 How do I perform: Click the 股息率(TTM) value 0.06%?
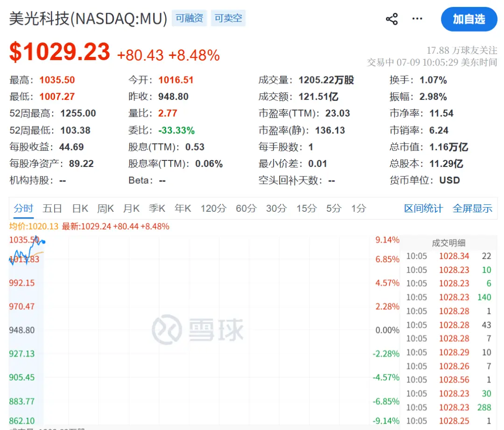click(209, 164)
